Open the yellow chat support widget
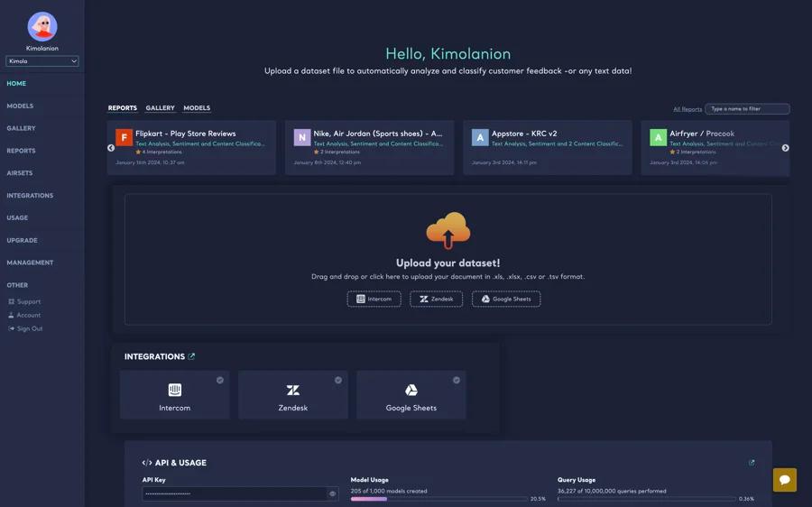Image resolution: width=812 pixels, height=507 pixels. point(785,480)
